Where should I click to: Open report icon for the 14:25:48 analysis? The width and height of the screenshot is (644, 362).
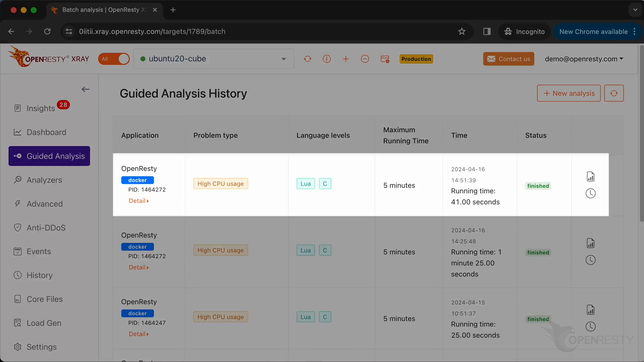pyautogui.click(x=590, y=243)
